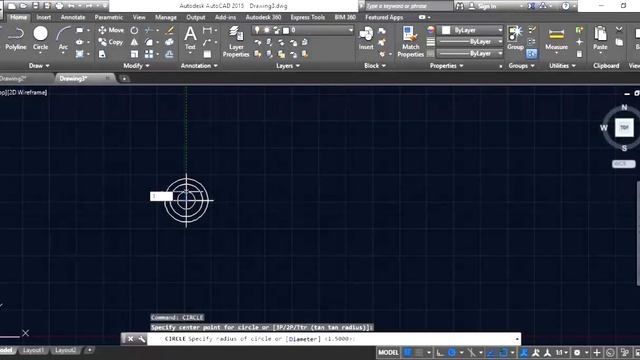
Task: Click Match Properties tool
Action: point(411,41)
